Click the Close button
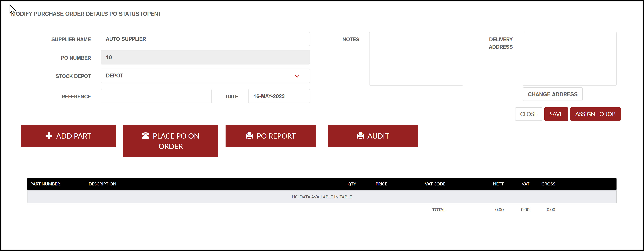This screenshot has width=644, height=251. click(529, 114)
